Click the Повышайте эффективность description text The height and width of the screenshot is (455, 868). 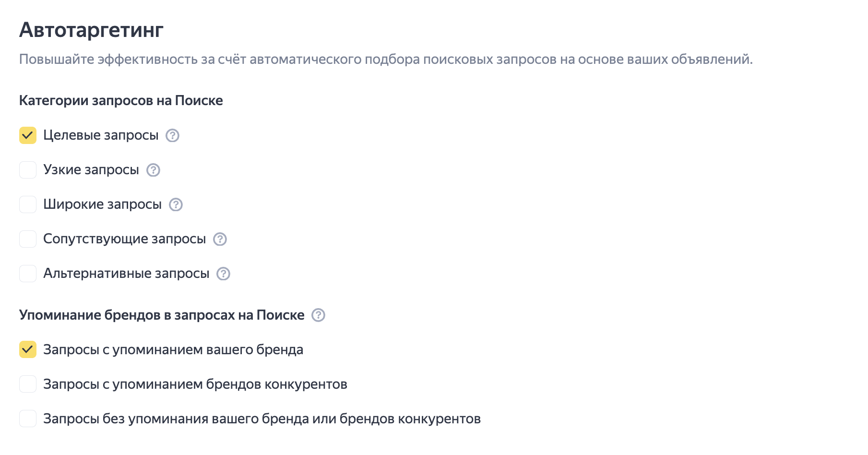[x=386, y=60]
